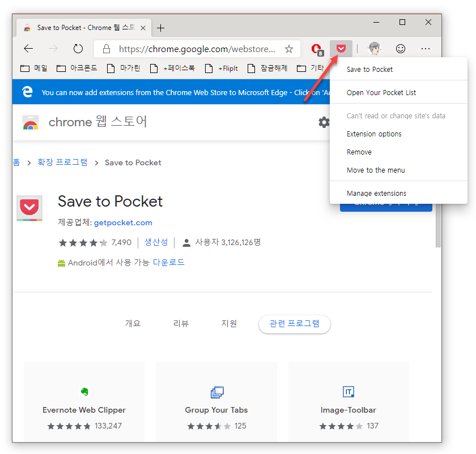
Task: Select Remove in the extension menu
Action: tap(398, 152)
